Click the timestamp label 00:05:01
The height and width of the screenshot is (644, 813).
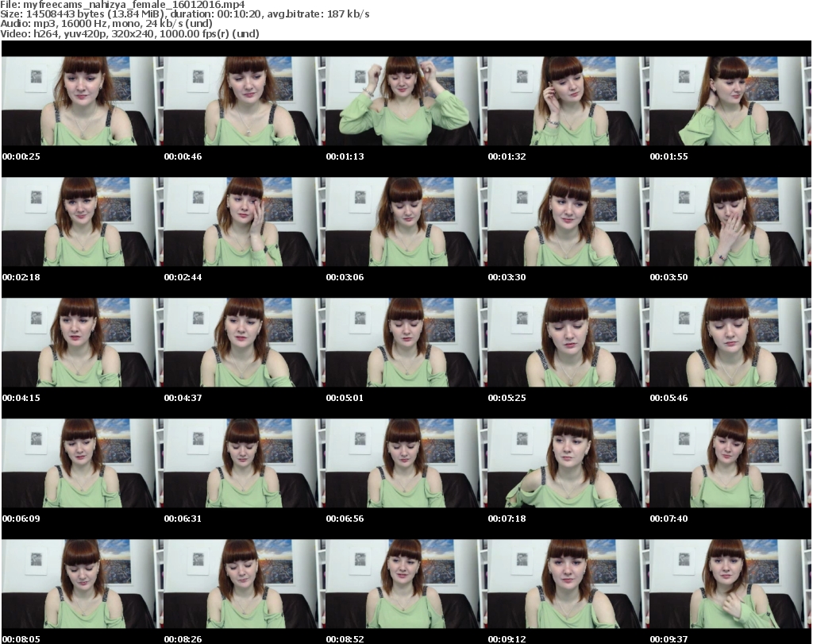coord(345,398)
